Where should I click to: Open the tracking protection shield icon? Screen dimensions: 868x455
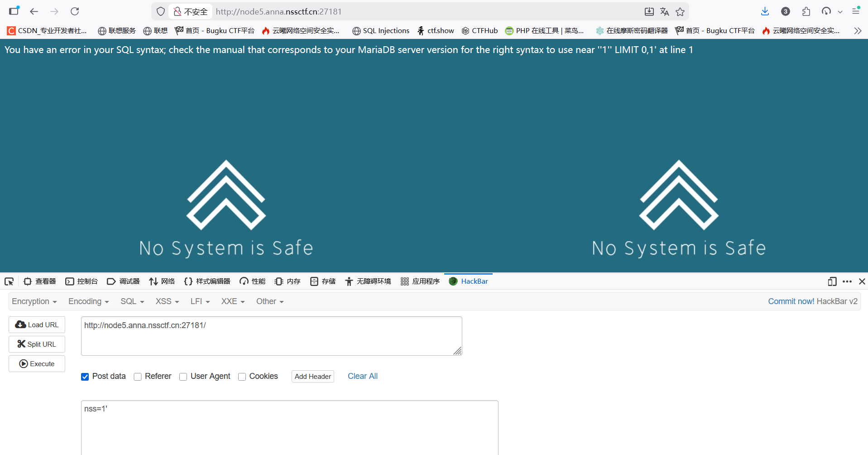(x=161, y=12)
